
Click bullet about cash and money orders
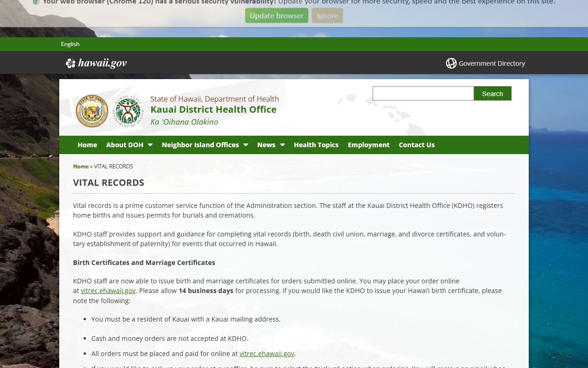(170, 339)
